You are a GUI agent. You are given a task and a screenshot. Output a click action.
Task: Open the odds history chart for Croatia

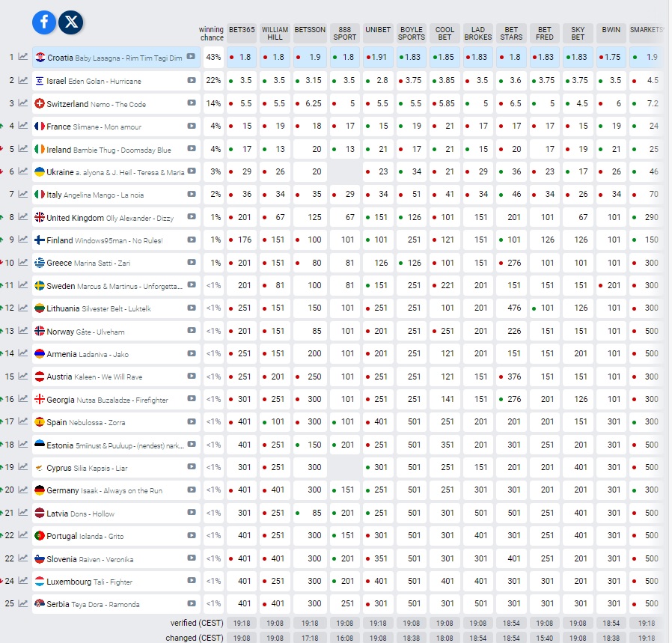coord(23,57)
